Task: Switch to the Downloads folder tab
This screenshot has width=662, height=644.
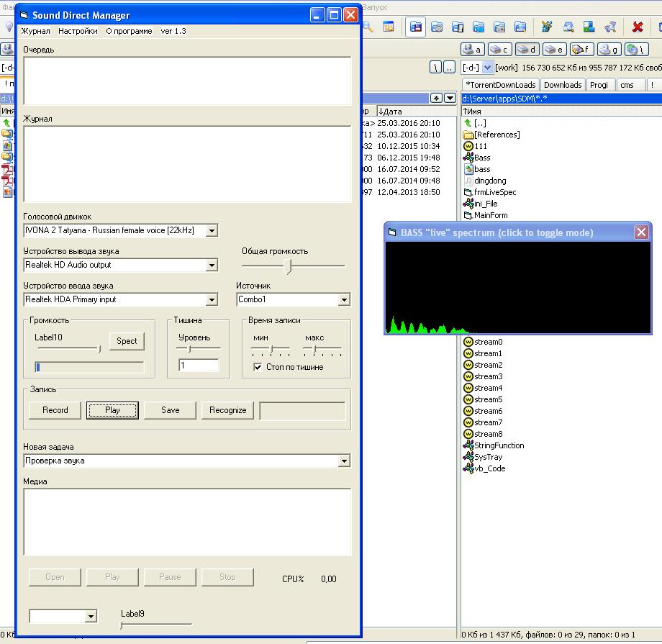Action: point(562,85)
